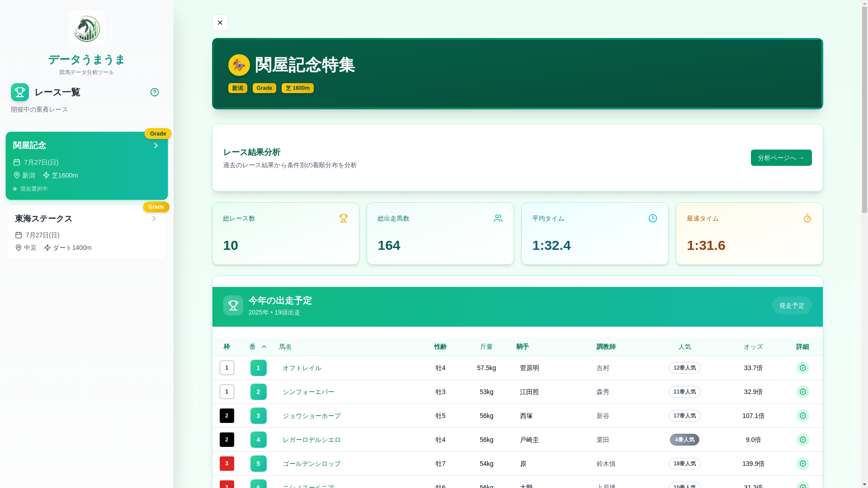Click the horse logo image in sidebar
The image size is (868, 488).
[87, 29]
